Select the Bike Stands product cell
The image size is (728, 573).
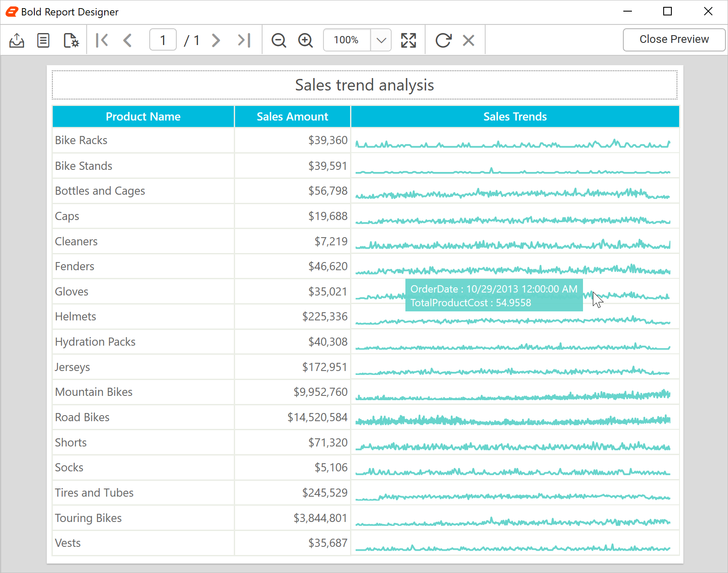[x=143, y=166]
